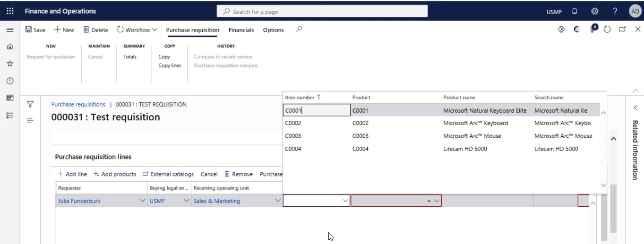This screenshot has width=644, height=244.
Task: Click Cancel in the lines toolbar
Action: click(x=209, y=174)
